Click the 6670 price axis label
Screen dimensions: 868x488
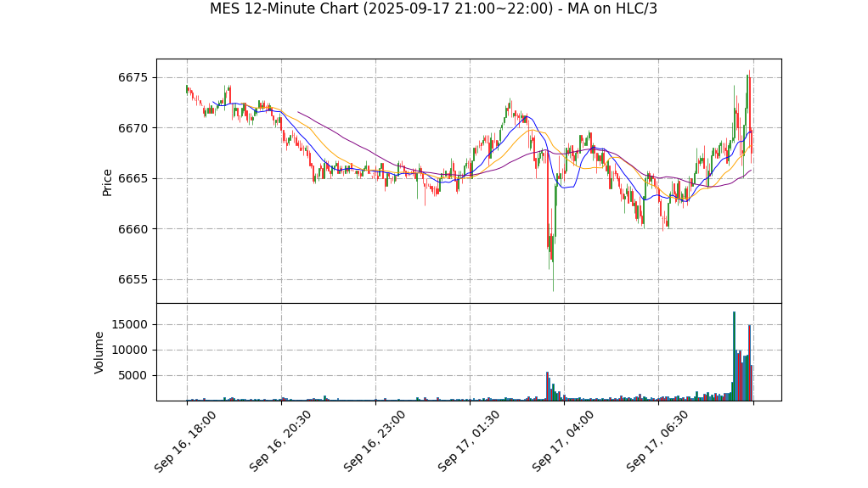(x=133, y=128)
